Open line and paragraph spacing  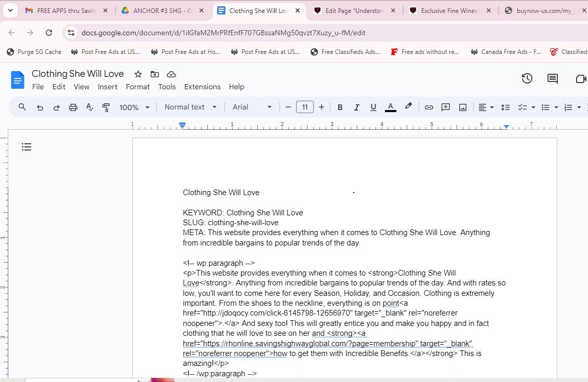pyautogui.click(x=505, y=107)
